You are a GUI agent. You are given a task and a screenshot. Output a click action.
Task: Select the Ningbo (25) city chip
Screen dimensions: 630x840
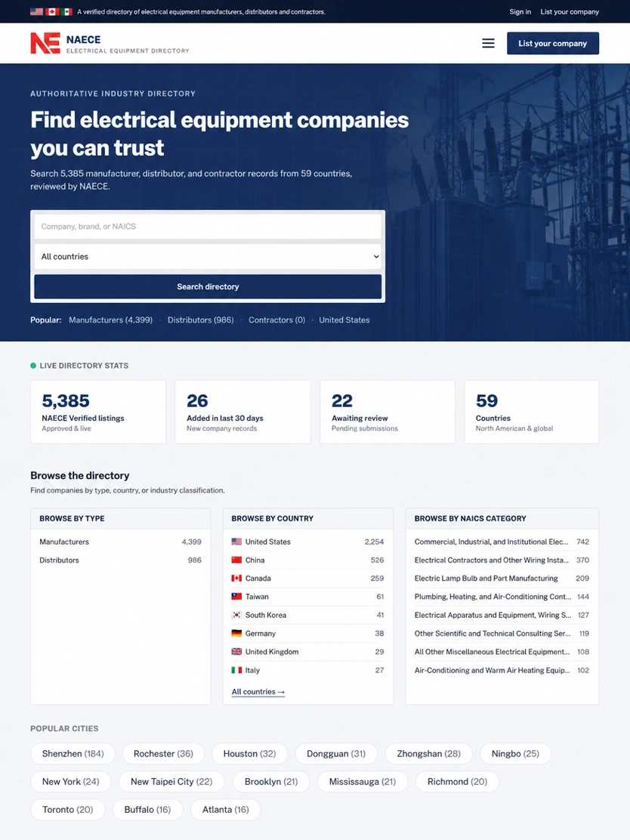(515, 754)
